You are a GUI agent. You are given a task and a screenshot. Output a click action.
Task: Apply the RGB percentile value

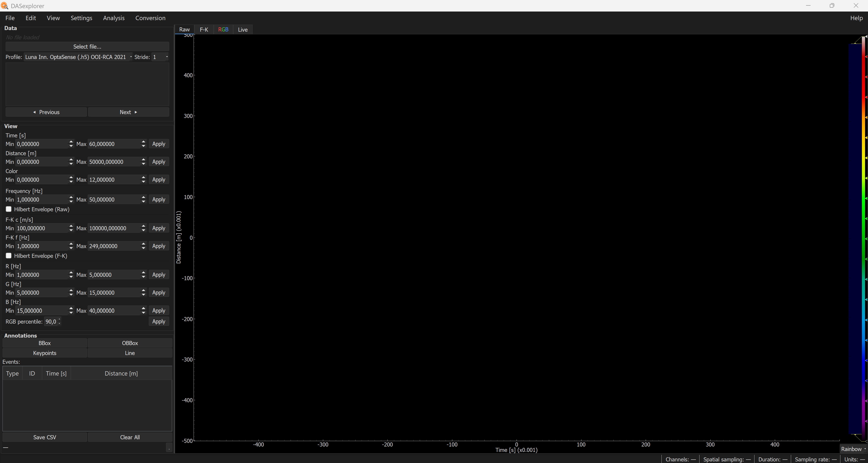point(159,322)
